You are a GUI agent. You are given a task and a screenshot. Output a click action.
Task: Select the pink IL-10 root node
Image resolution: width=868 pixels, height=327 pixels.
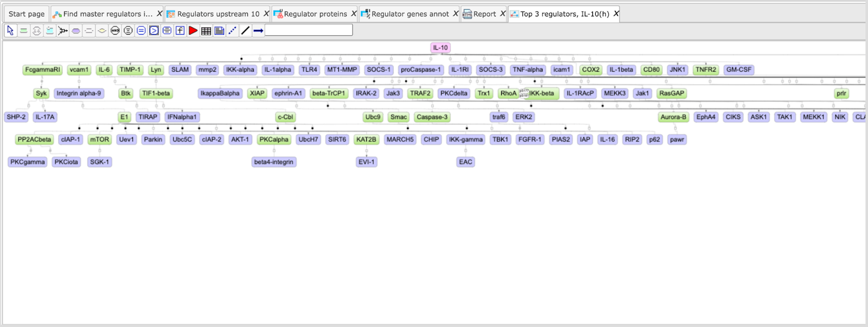tap(441, 48)
